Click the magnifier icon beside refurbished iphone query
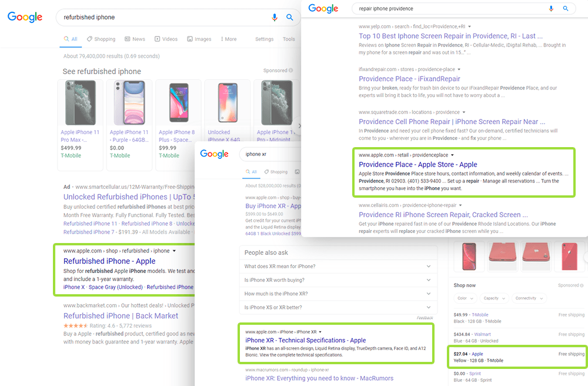588x386 pixels. 289,17
